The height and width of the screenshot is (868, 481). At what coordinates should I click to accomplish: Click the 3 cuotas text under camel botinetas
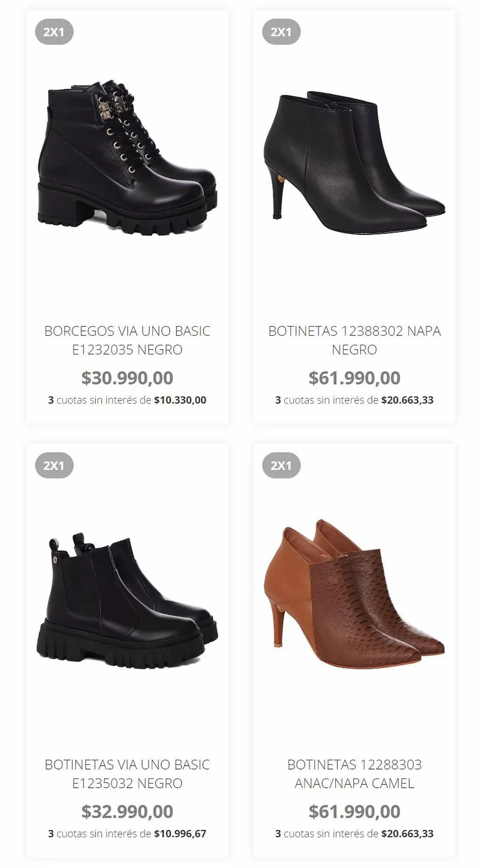[x=354, y=834]
